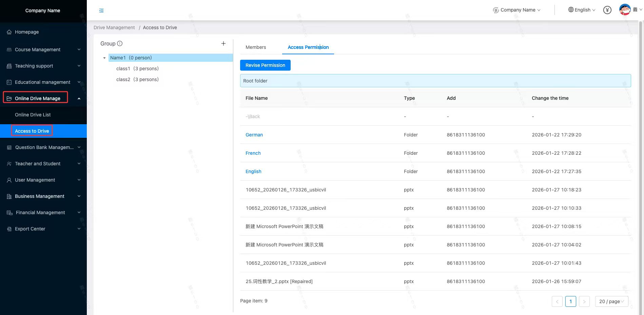Click the Revise Permission button
This screenshot has width=644, height=315.
(265, 65)
